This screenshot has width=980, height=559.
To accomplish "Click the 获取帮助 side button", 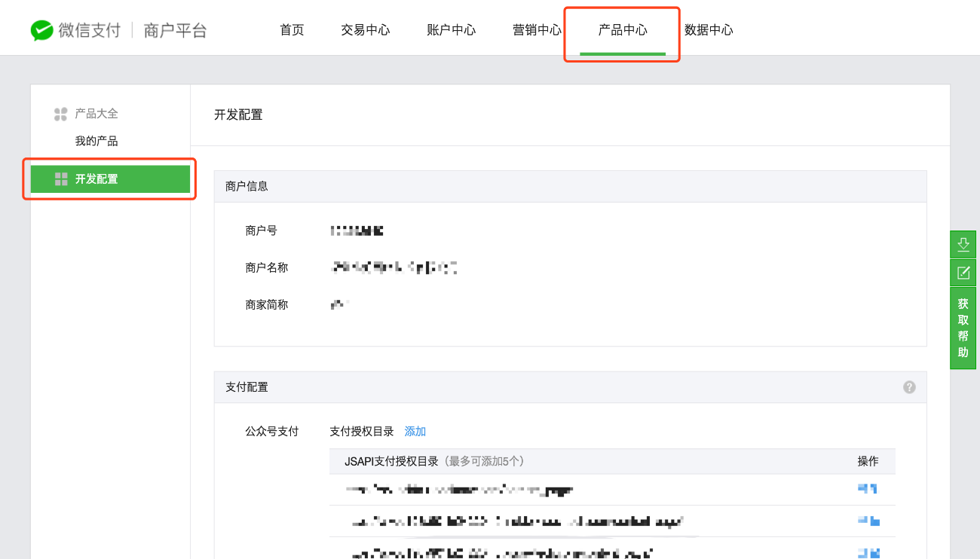I will click(963, 328).
